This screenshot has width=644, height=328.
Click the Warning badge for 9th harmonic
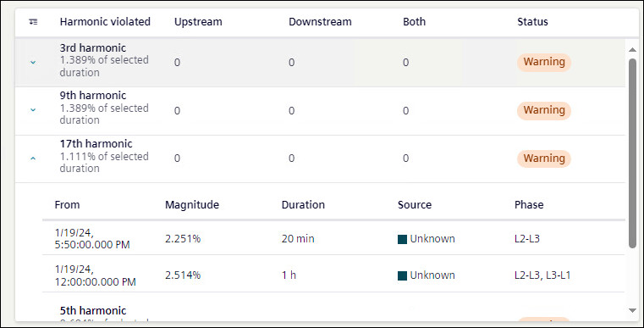544,110
